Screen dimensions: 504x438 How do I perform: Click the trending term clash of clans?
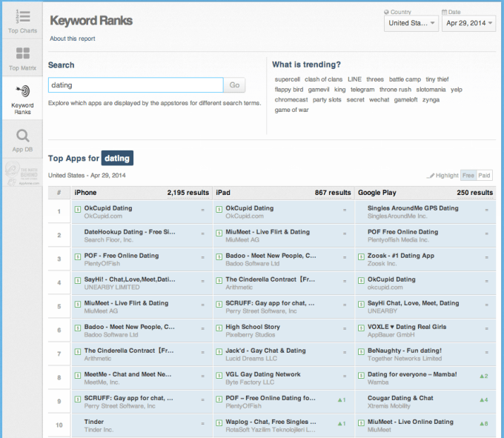click(322, 79)
